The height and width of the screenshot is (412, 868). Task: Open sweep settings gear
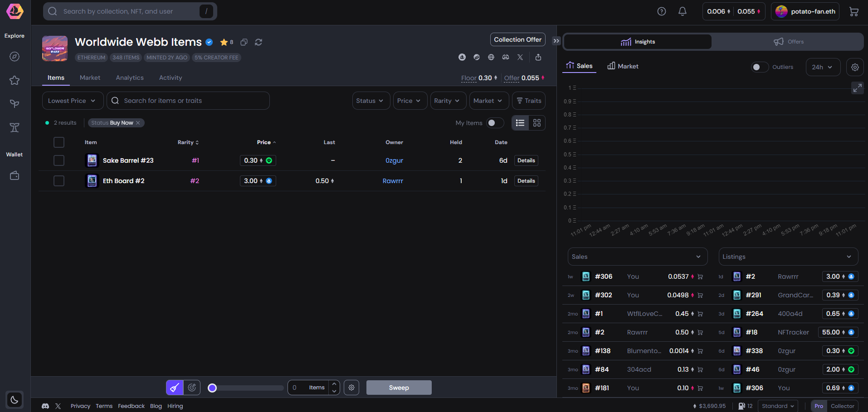coord(351,388)
